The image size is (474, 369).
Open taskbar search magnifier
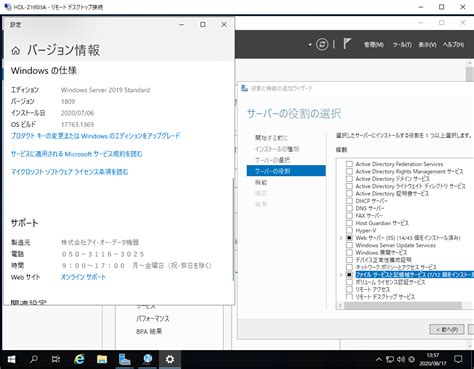(34, 359)
